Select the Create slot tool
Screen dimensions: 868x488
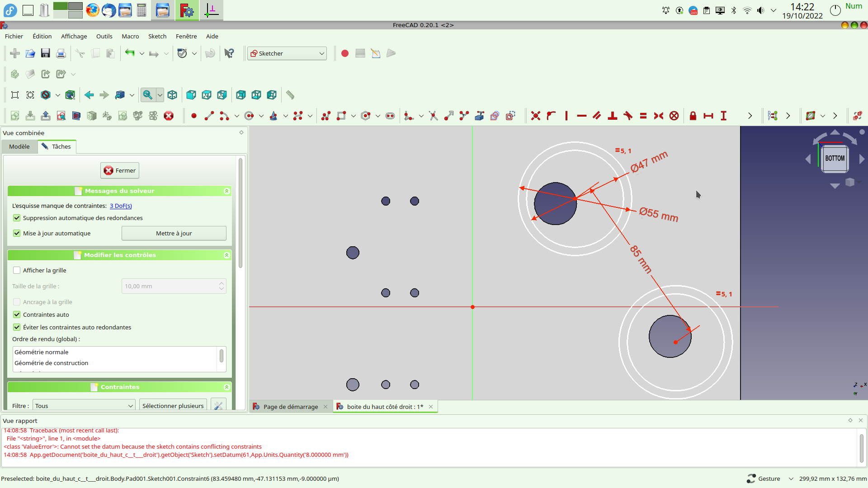tap(390, 116)
